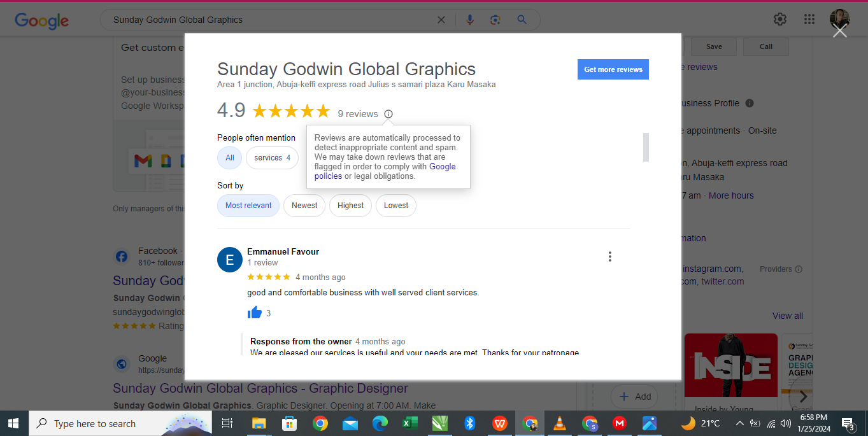Image resolution: width=868 pixels, height=436 pixels.
Task: Click the 9 reviews count text
Action: tap(358, 114)
